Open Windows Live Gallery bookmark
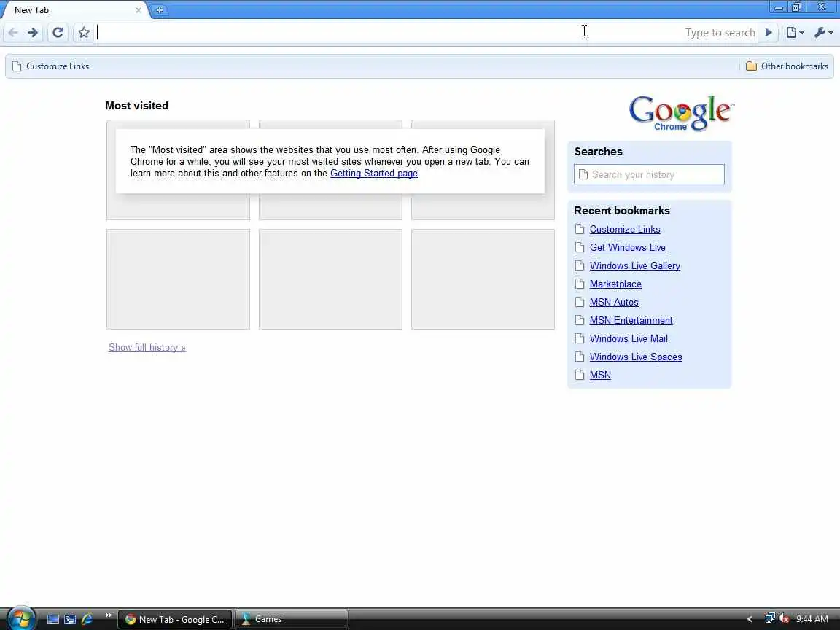 [x=635, y=265]
